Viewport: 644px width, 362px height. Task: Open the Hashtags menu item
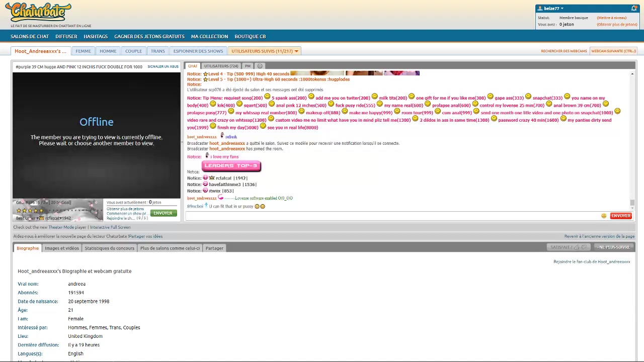(96, 36)
